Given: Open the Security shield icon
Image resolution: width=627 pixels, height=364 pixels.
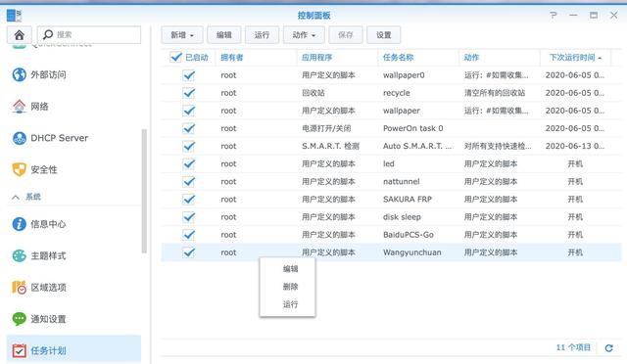Looking at the screenshot, I should click(x=19, y=169).
